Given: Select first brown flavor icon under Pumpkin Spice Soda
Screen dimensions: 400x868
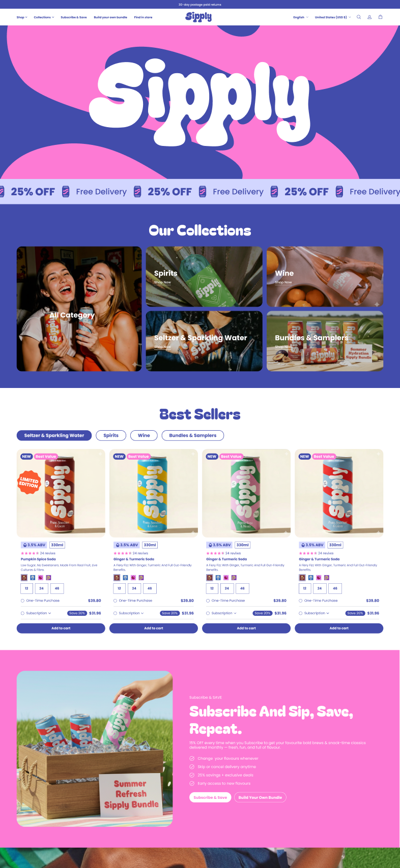Looking at the screenshot, I should pyautogui.click(x=24, y=578).
